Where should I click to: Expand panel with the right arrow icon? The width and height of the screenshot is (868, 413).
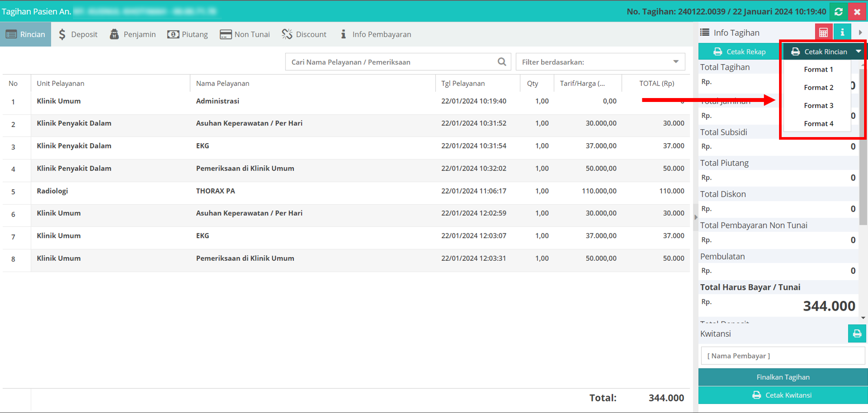tap(860, 33)
